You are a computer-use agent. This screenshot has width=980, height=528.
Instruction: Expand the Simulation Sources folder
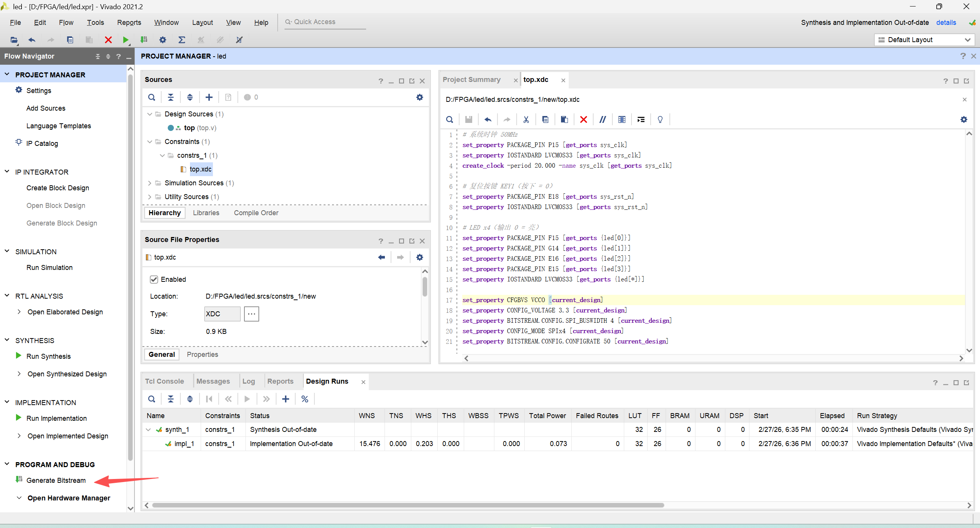pyautogui.click(x=150, y=183)
